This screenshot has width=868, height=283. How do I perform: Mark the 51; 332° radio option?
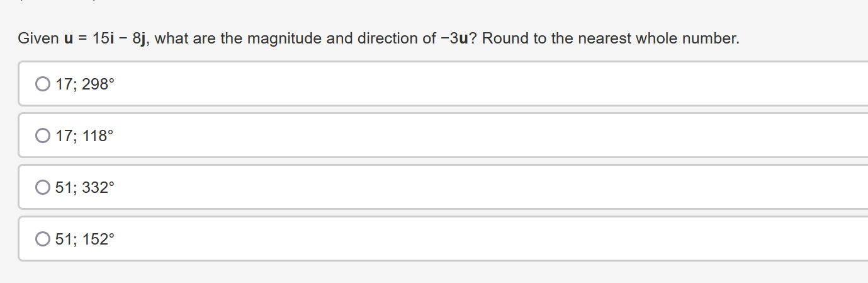(42, 187)
